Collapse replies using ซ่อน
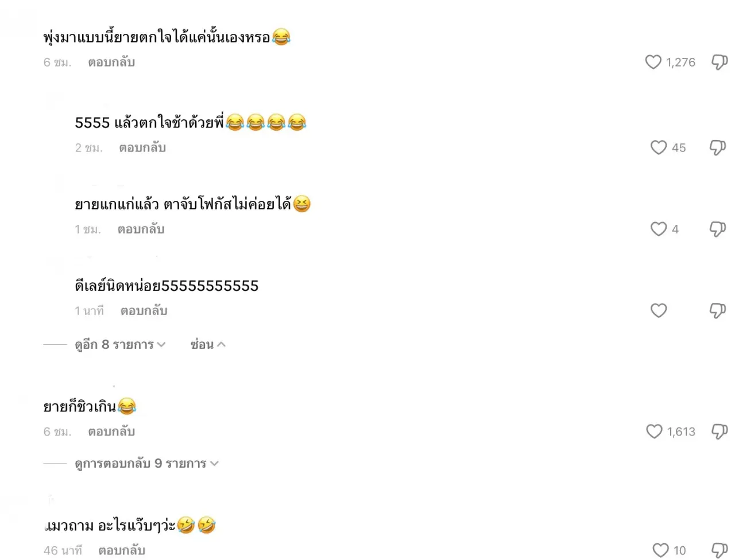Viewport: 735px width, 560px height. (208, 344)
